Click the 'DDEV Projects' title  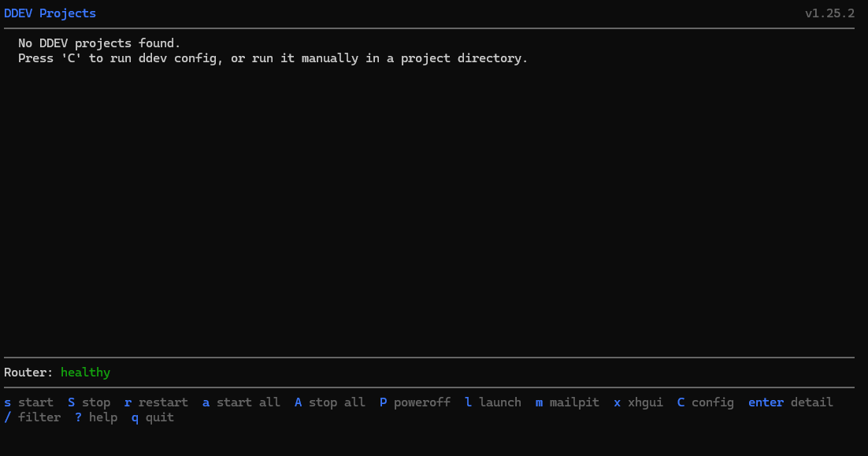pyautogui.click(x=50, y=13)
